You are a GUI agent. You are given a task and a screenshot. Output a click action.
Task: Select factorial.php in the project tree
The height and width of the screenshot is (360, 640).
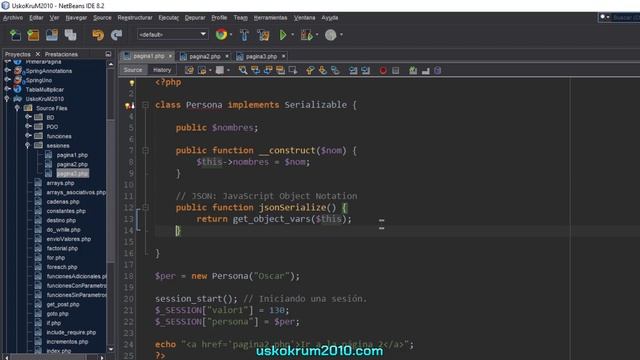click(x=62, y=248)
